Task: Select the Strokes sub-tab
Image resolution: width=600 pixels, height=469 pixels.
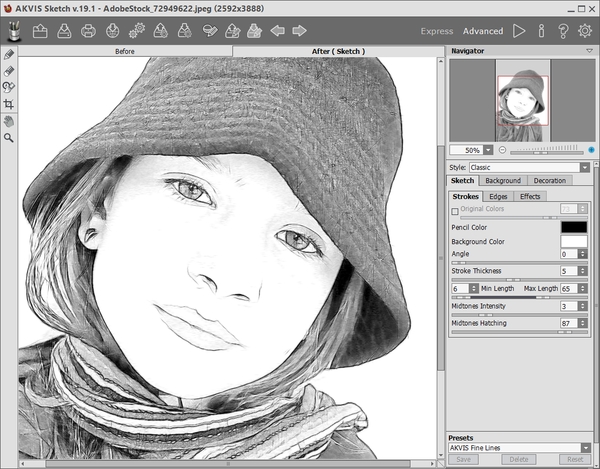Action: [465, 196]
